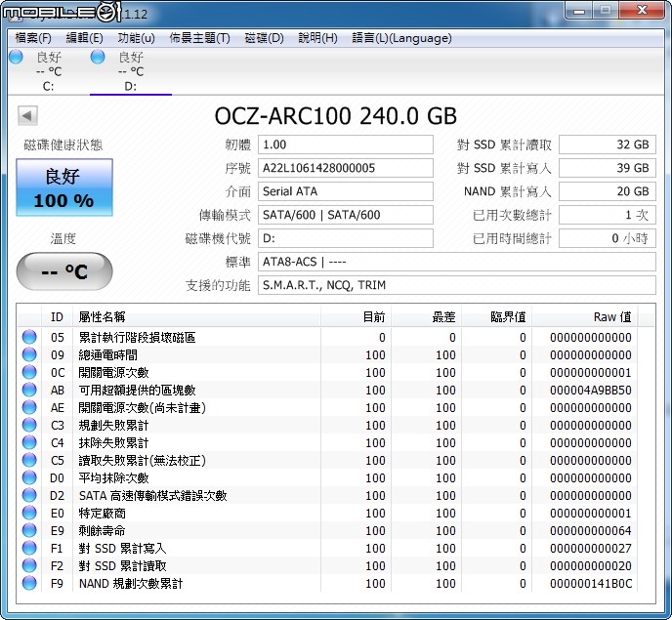672x620 pixels.
Task: Click the power on count value 1 次
Action: (x=608, y=215)
